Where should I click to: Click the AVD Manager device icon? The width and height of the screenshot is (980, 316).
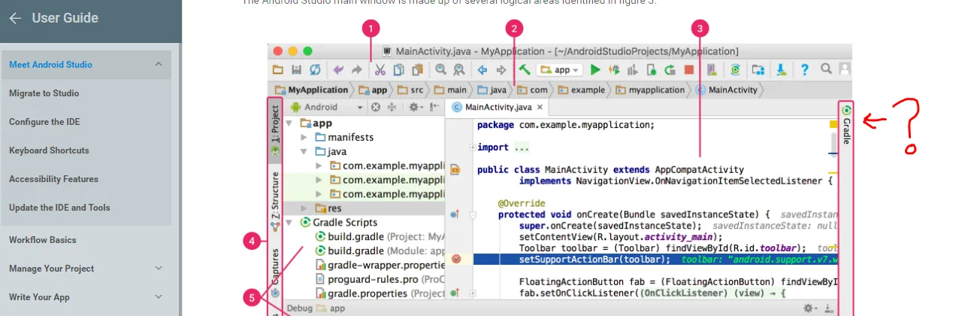pos(712,70)
